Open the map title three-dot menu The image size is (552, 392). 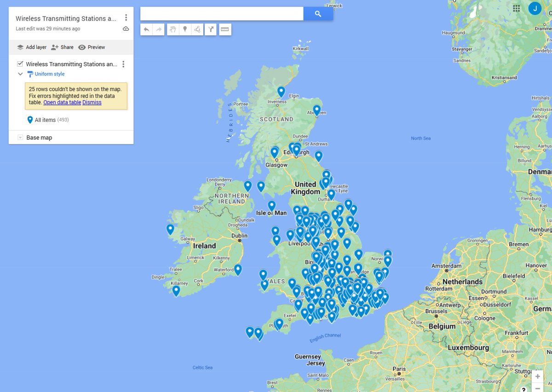coord(126,17)
